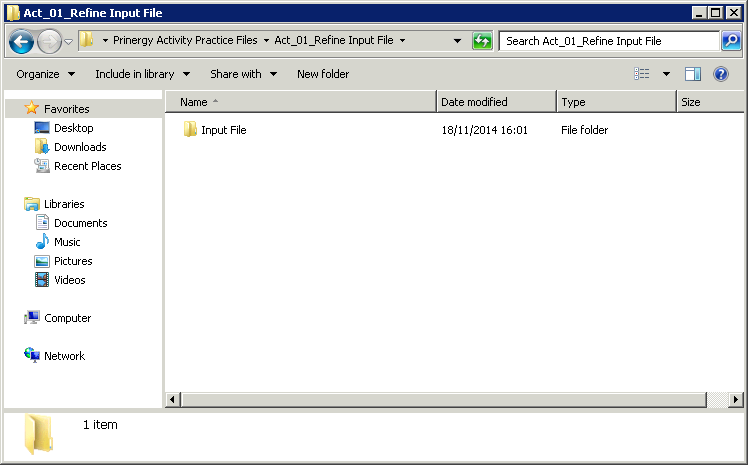This screenshot has height=465, width=748.
Task: Open the Organize menu
Action: 45,74
